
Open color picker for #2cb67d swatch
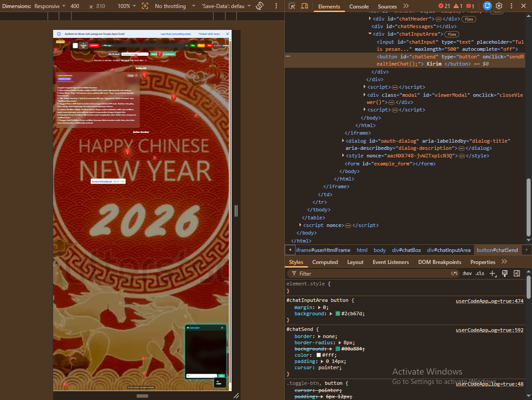(x=337, y=313)
